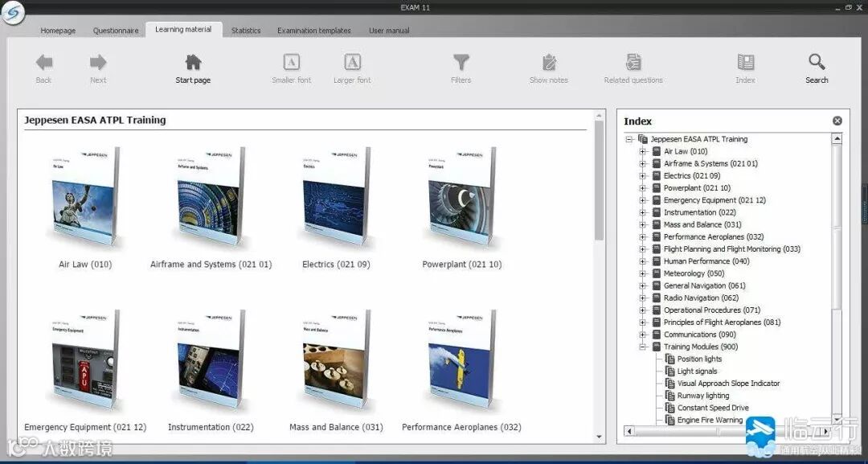The width and height of the screenshot is (868, 464).
Task: Open the Statistics tab
Action: point(246,31)
